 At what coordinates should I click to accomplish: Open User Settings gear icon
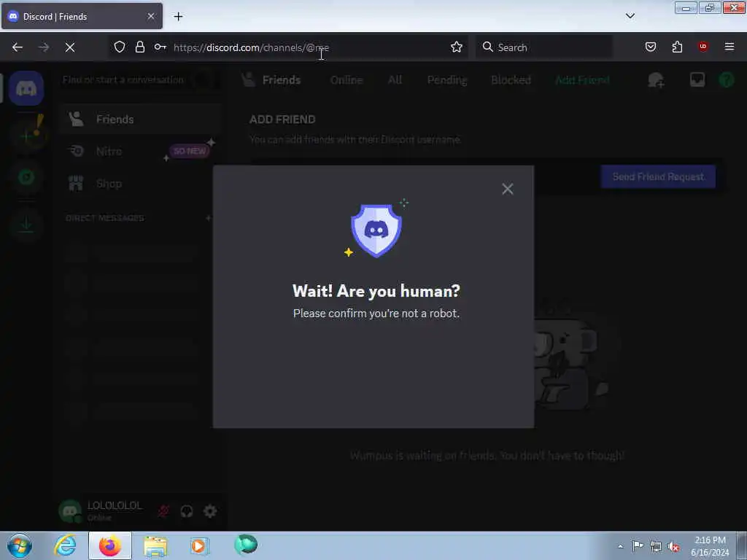click(210, 511)
